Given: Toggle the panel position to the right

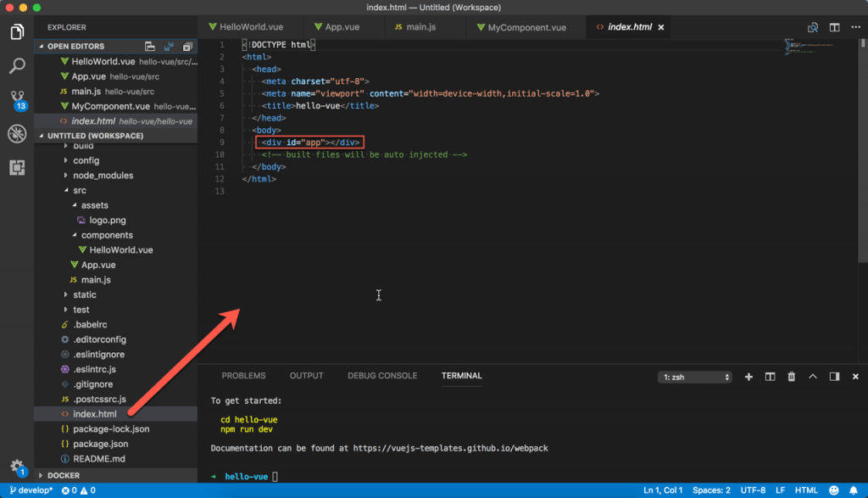Looking at the screenshot, I should coord(834,377).
